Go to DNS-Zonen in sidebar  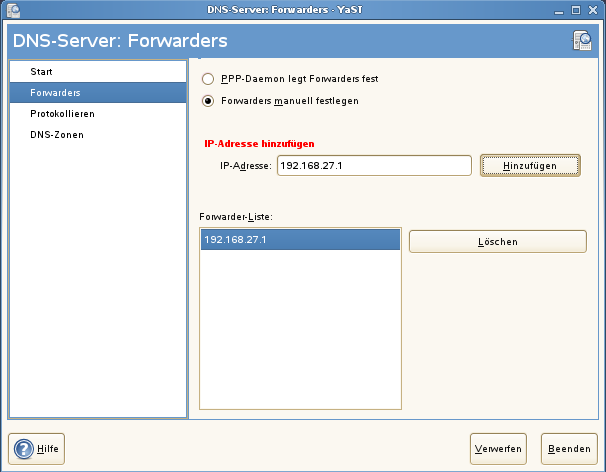(98, 135)
